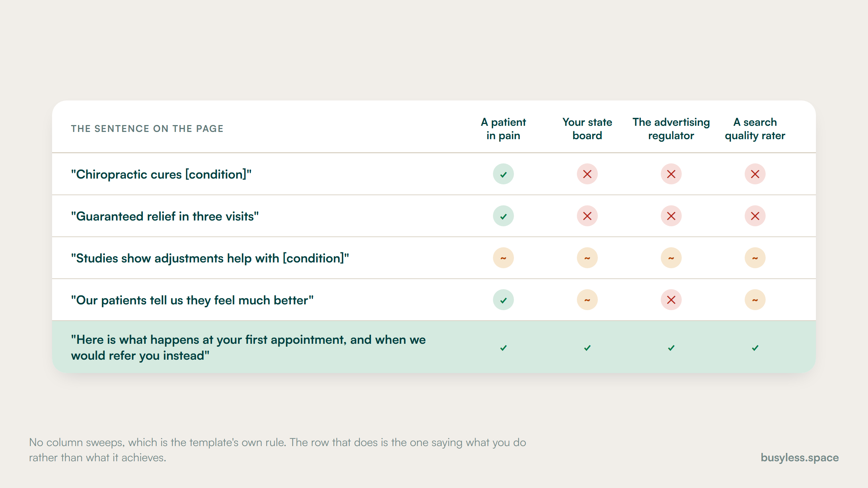Click check in highlighted row under patient column

click(503, 348)
